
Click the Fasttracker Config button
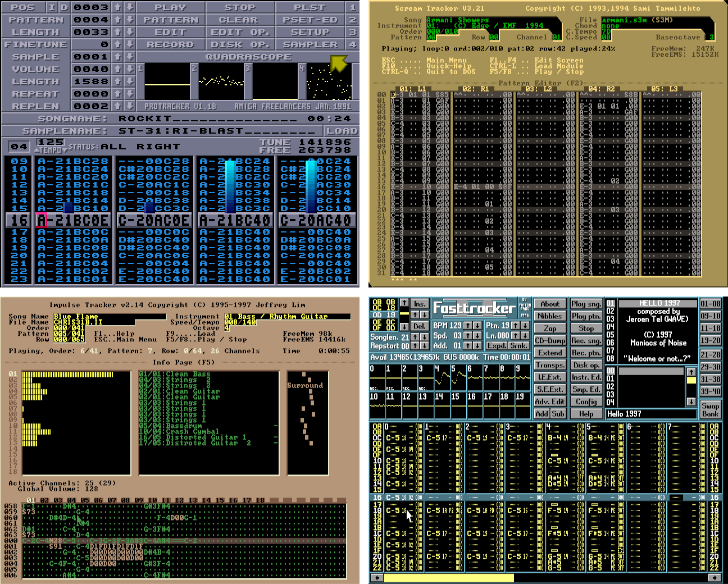pos(586,401)
